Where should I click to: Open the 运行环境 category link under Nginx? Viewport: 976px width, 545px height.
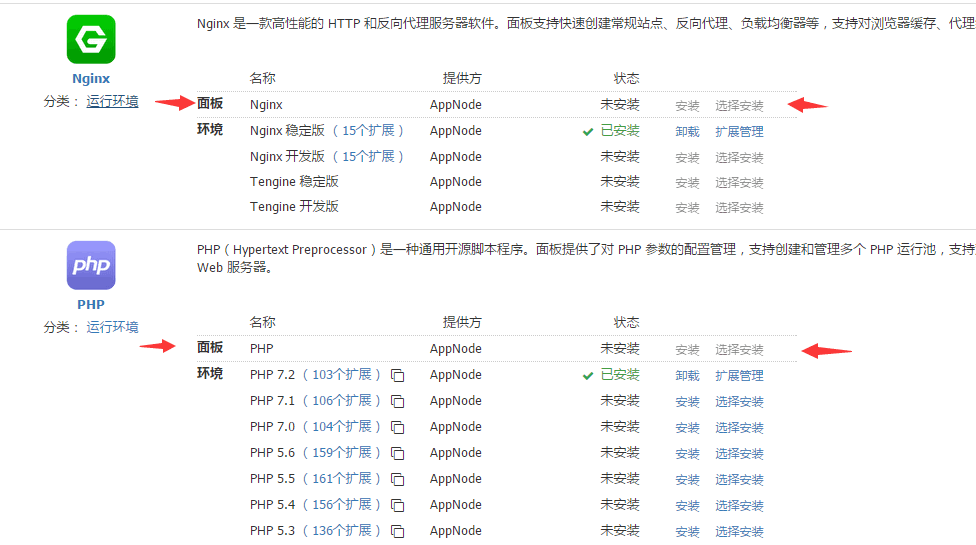(112, 101)
